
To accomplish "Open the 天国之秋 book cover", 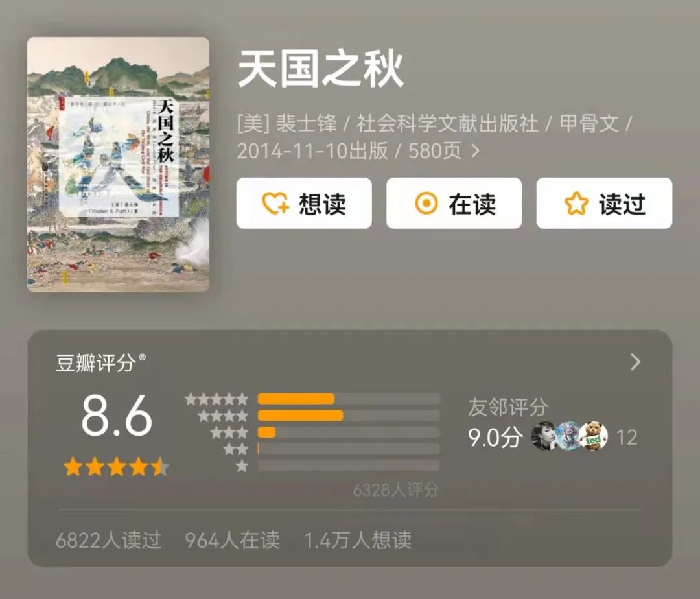I will tap(119, 164).
